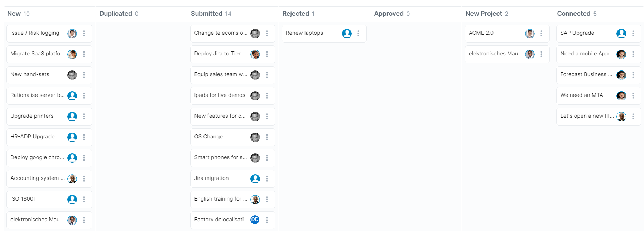
Task: Open the HR-ADP Upgrade card
Action: 33,137
